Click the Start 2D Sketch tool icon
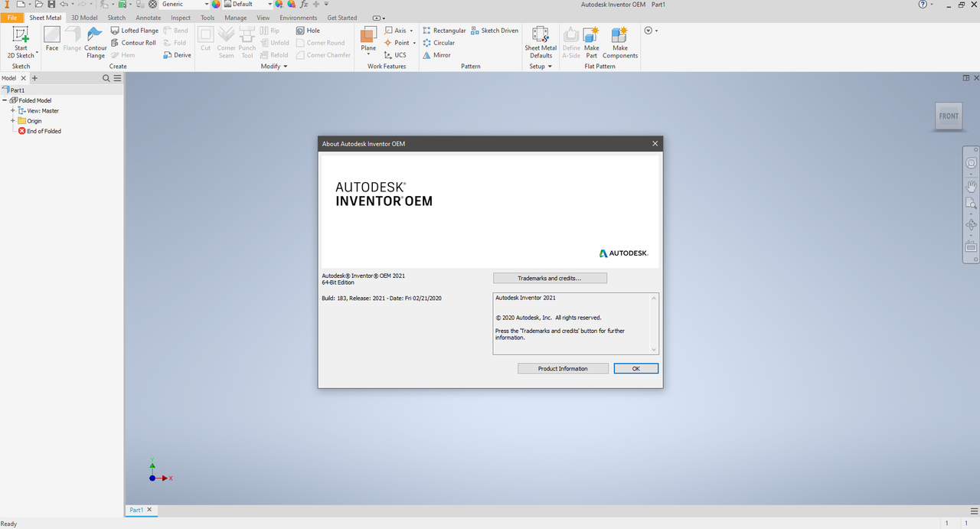The image size is (980, 529). pos(21,35)
